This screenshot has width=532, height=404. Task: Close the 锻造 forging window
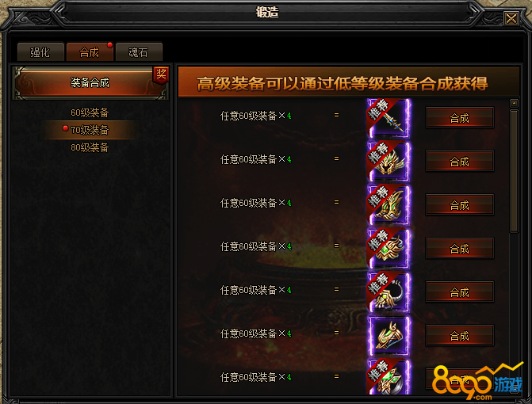[511, 18]
